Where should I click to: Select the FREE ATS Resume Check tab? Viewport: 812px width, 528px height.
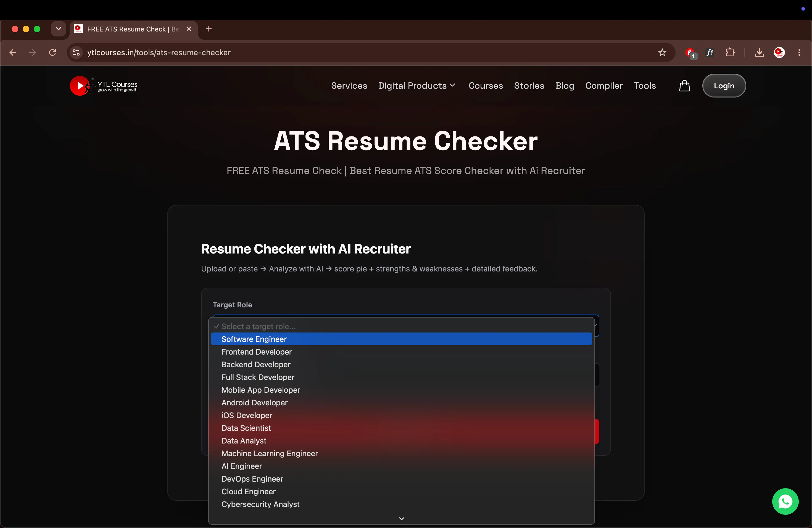pos(133,29)
